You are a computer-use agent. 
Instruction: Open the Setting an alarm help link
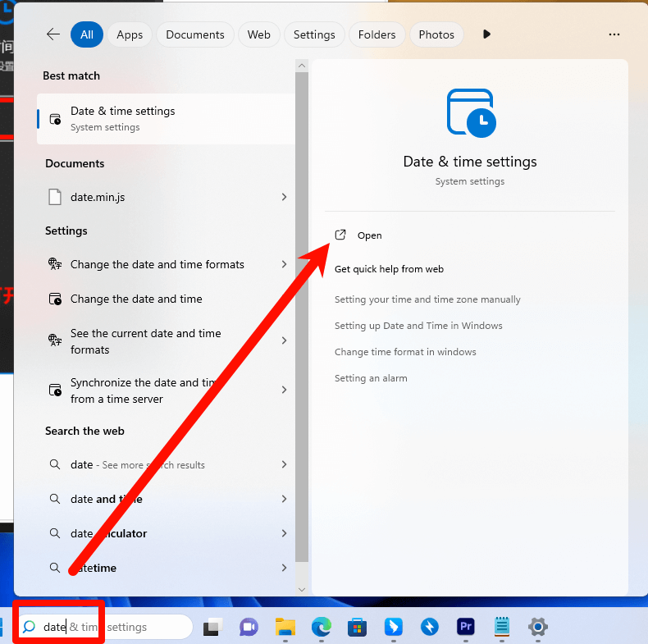tap(371, 378)
